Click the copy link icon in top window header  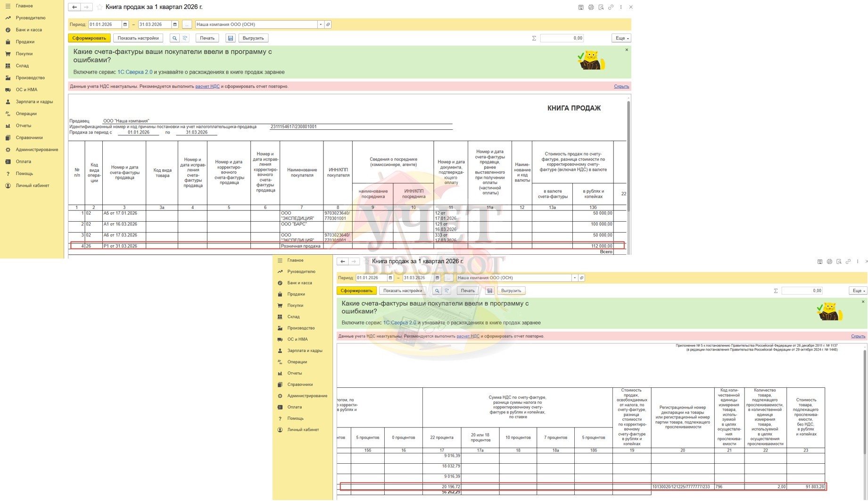coord(611,7)
